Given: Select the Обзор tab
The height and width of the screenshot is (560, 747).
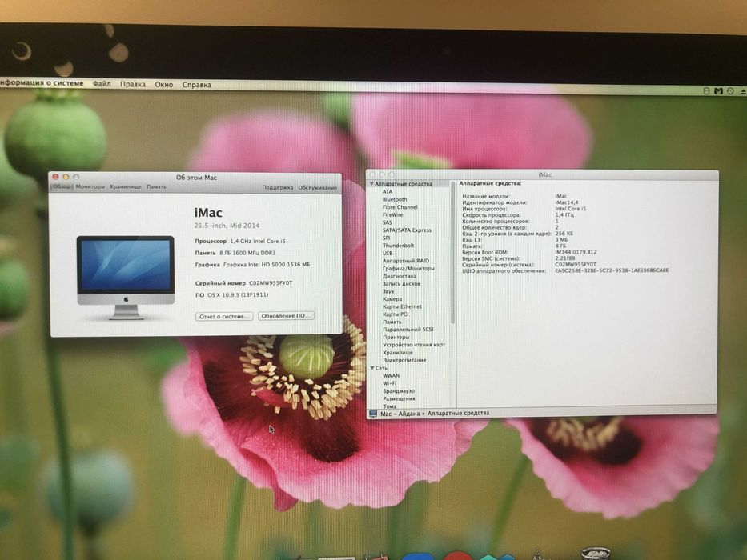Looking at the screenshot, I should pos(62,186).
